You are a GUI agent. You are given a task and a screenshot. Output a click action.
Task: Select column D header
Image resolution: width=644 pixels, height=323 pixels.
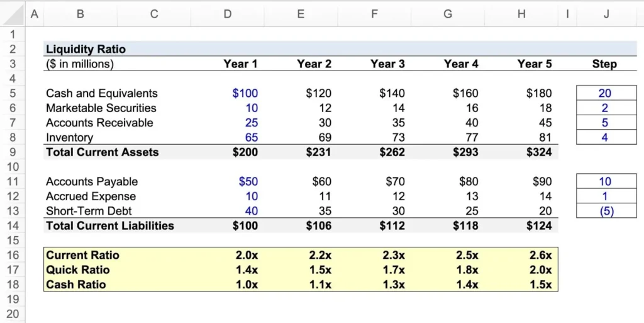point(227,14)
